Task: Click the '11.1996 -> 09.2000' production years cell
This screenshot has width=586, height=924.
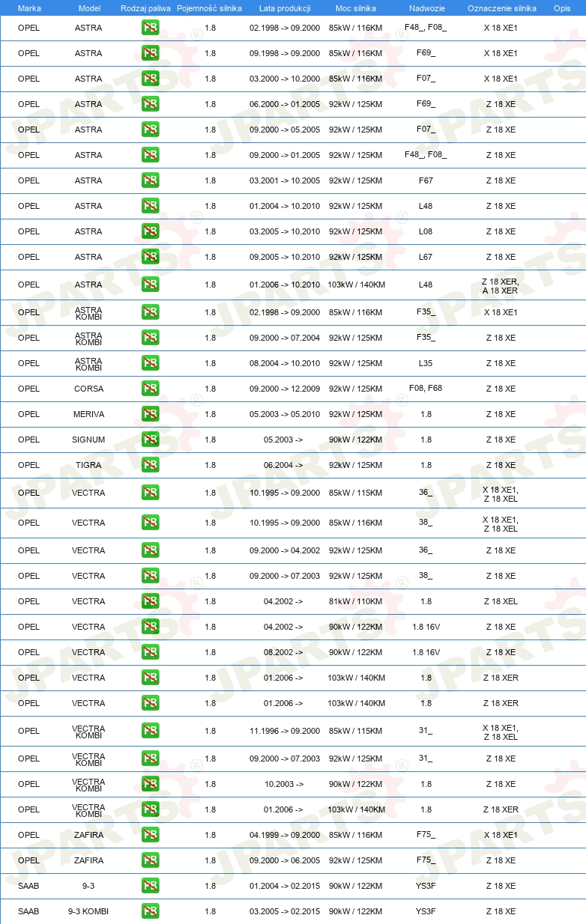Action: tap(285, 731)
